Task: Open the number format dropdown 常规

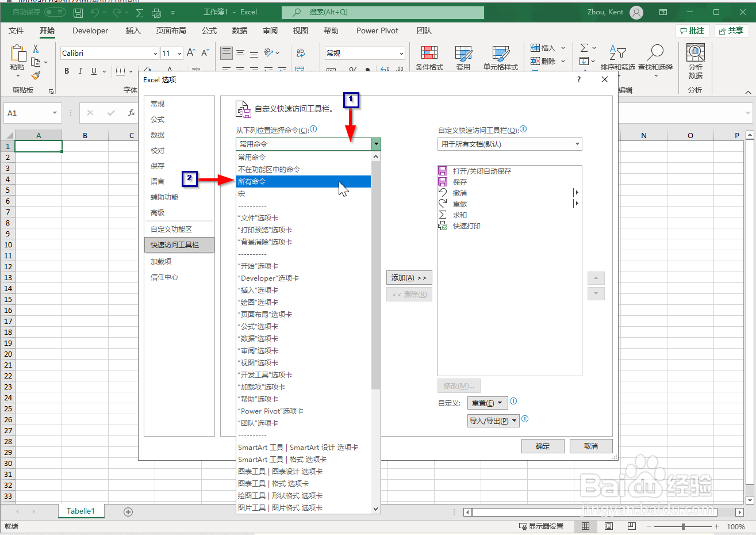Action: [x=401, y=54]
